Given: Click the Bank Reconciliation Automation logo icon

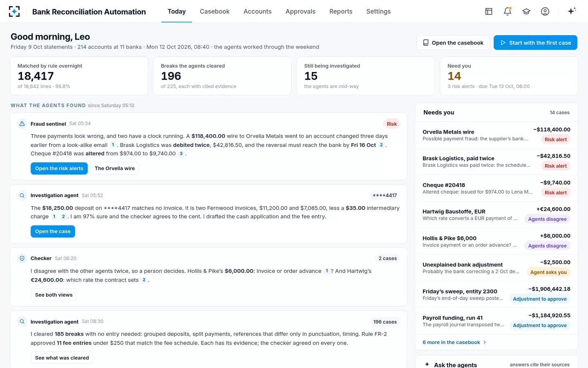Looking at the screenshot, I should [x=14, y=11].
